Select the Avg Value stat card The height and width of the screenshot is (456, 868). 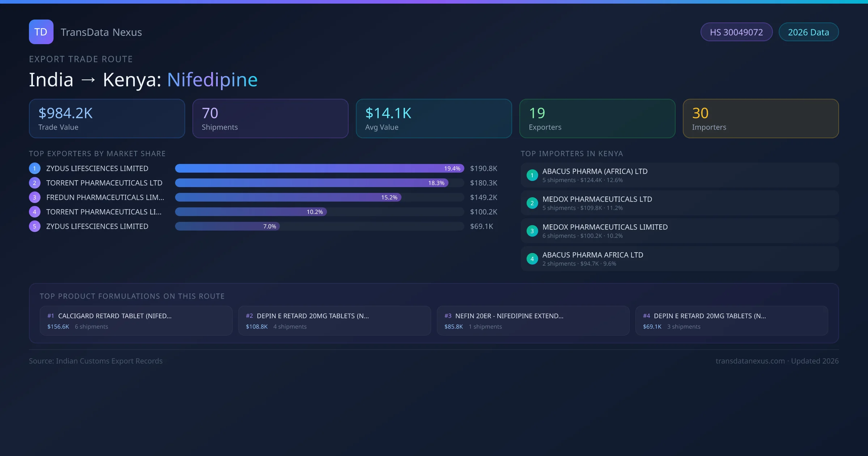(434, 119)
